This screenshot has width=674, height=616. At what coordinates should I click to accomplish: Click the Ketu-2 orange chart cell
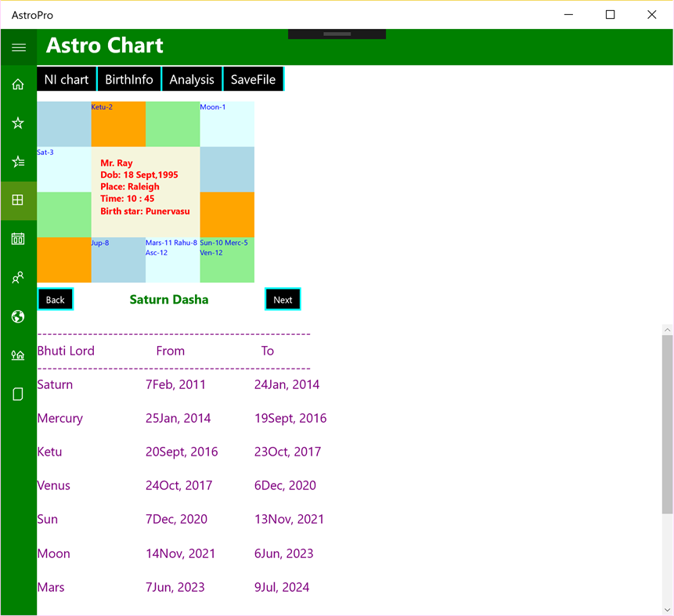tap(118, 125)
